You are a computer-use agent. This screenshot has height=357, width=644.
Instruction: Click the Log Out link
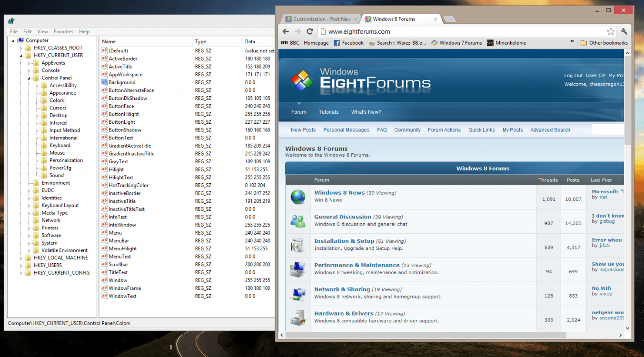coord(574,76)
